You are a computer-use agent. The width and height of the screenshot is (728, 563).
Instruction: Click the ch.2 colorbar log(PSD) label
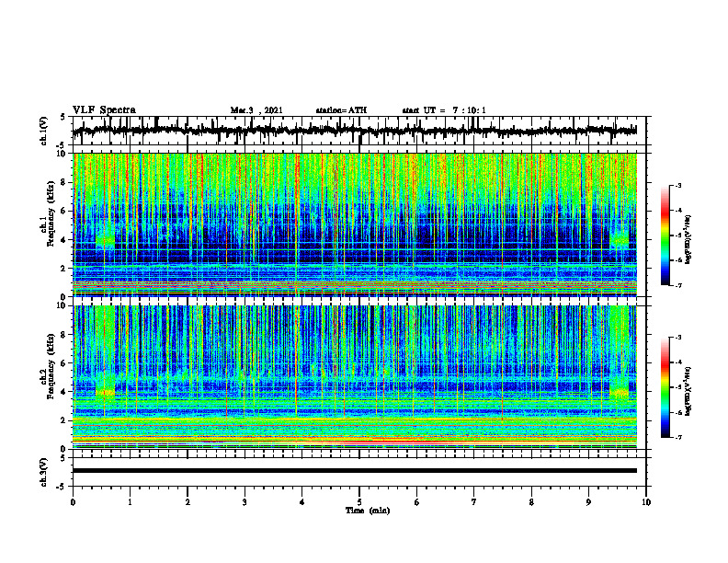688,391
